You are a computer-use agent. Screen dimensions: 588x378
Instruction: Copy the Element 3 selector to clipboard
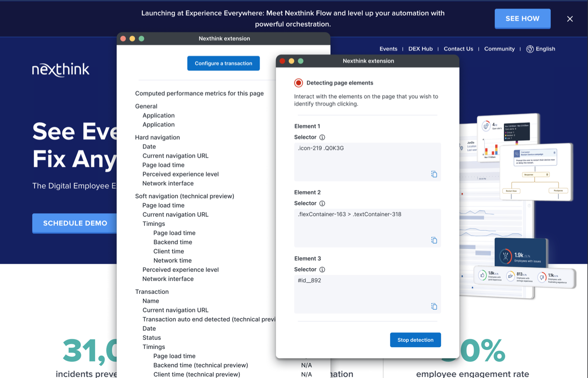pyautogui.click(x=434, y=306)
